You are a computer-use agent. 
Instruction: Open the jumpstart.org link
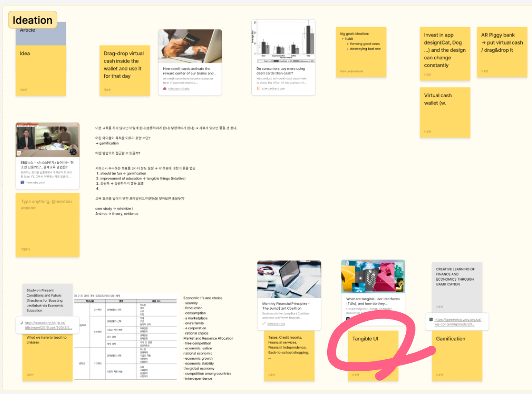276,323
